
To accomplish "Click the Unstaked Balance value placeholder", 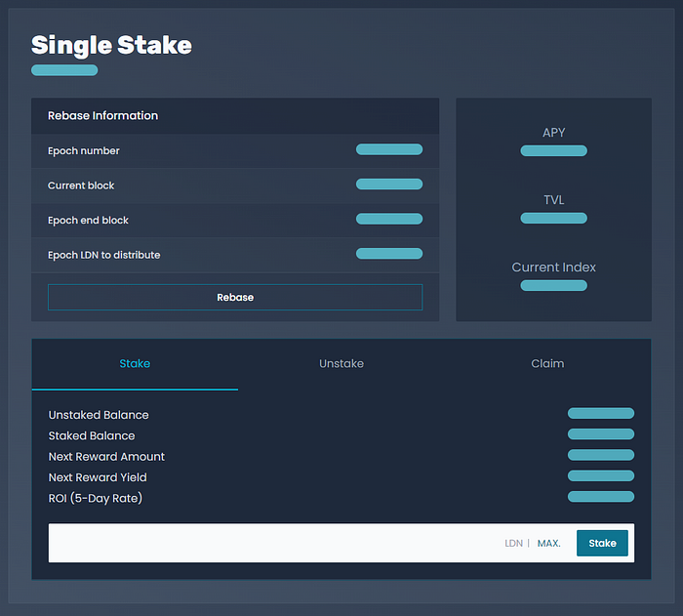I will [x=600, y=414].
